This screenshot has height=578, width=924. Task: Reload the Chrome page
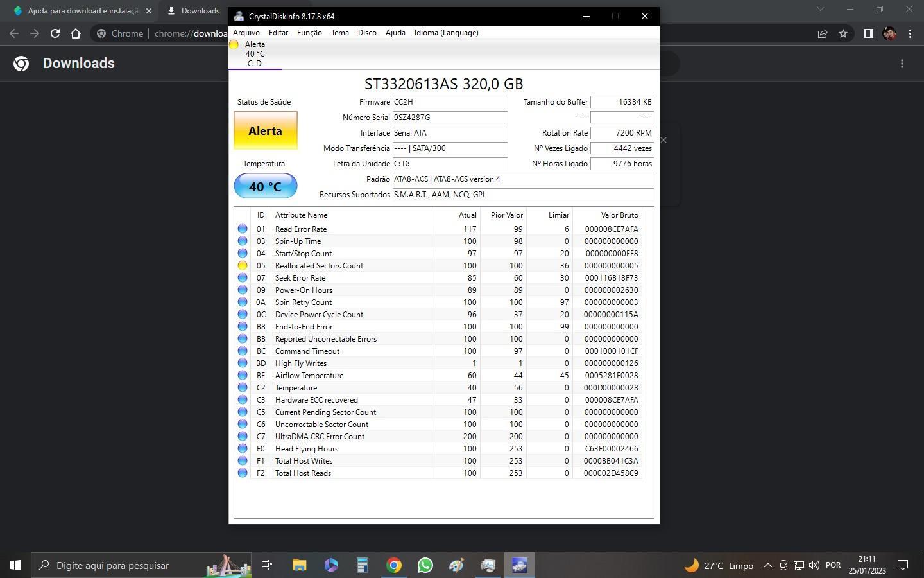pyautogui.click(x=55, y=33)
